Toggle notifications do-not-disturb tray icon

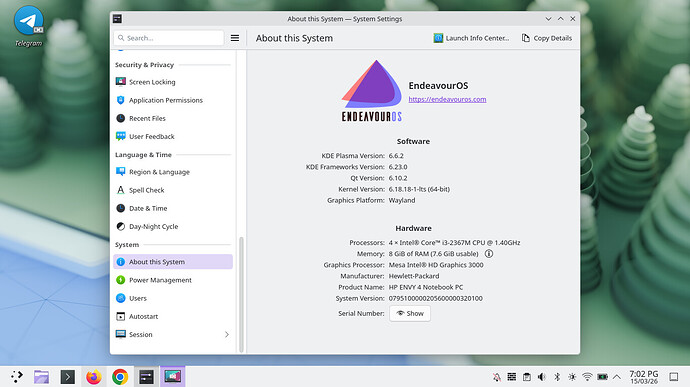click(x=497, y=377)
